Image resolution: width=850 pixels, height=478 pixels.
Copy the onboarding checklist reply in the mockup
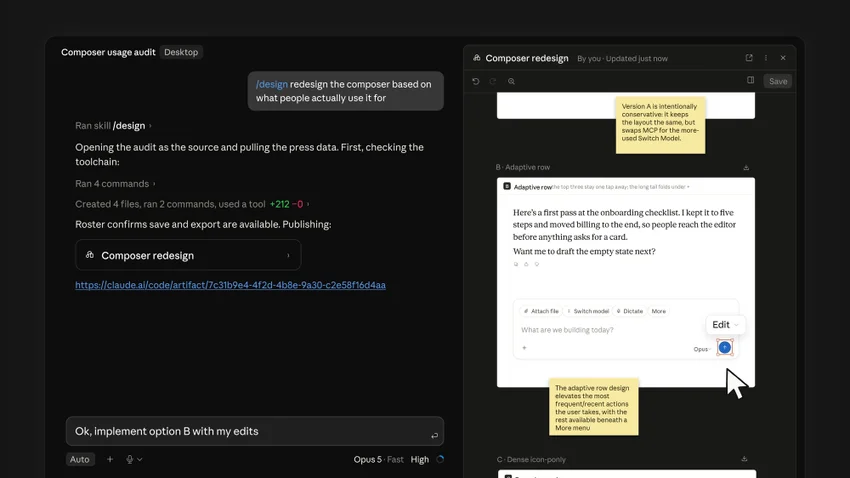coord(516,264)
